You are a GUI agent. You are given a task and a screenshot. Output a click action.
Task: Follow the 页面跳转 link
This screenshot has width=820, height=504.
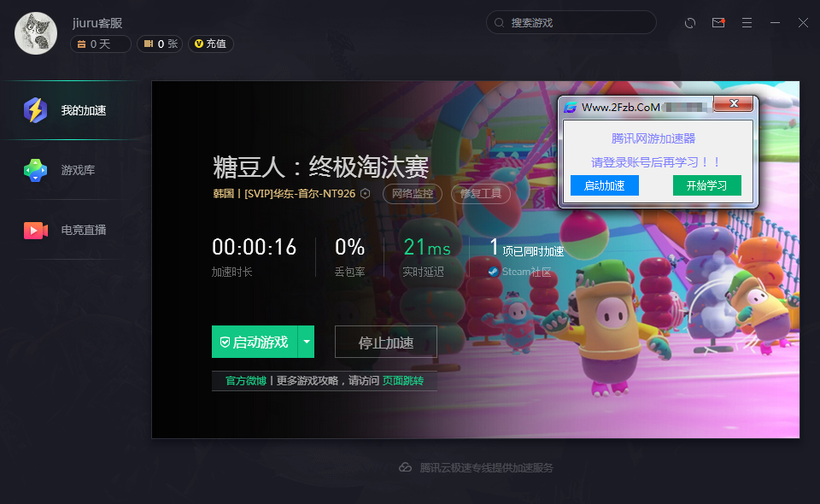click(402, 381)
